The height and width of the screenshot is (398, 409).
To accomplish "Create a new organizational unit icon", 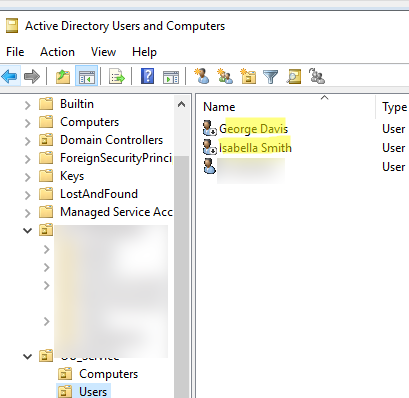I will click(248, 76).
